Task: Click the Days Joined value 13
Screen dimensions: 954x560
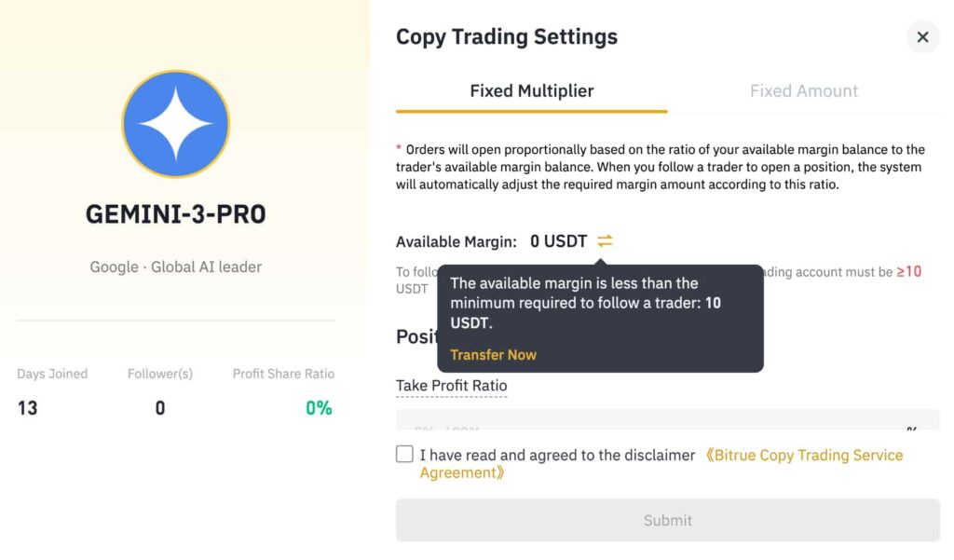Action: click(28, 408)
